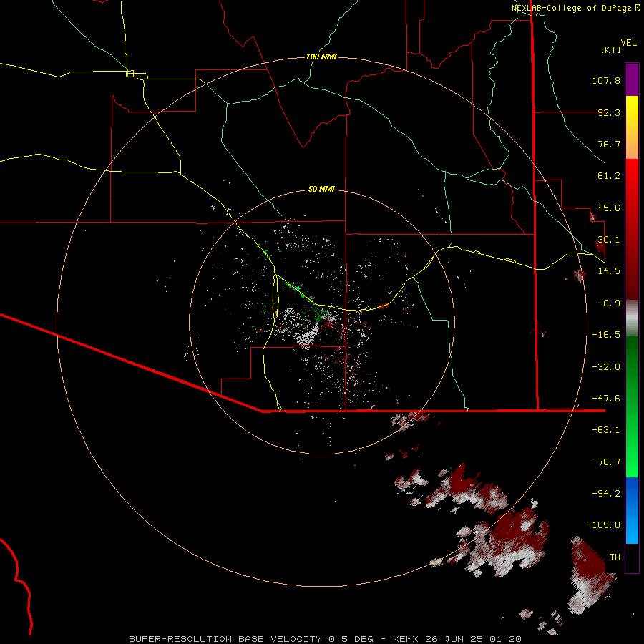Screen dimensions: 644x644
Task: Click the TH label on the legend
Action: [x=615, y=557]
